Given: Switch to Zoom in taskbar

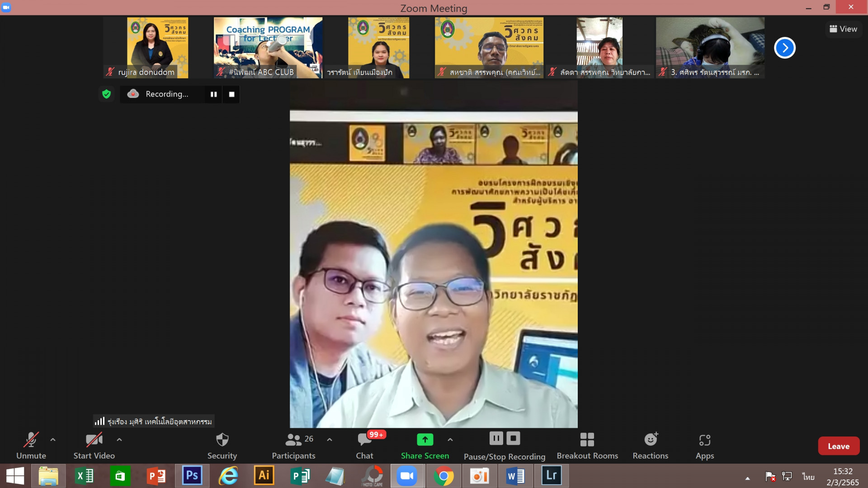Looking at the screenshot, I should click(407, 476).
